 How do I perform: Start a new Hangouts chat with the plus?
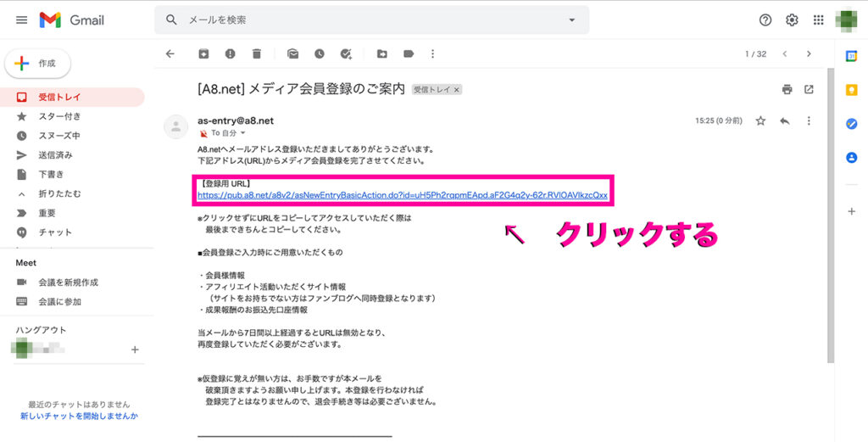click(x=135, y=350)
